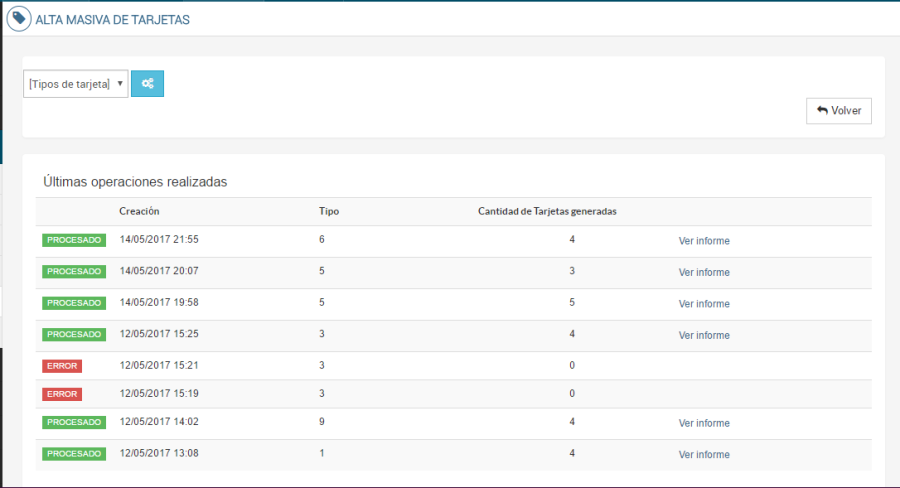
Task: Click the Volver button
Action: click(839, 111)
